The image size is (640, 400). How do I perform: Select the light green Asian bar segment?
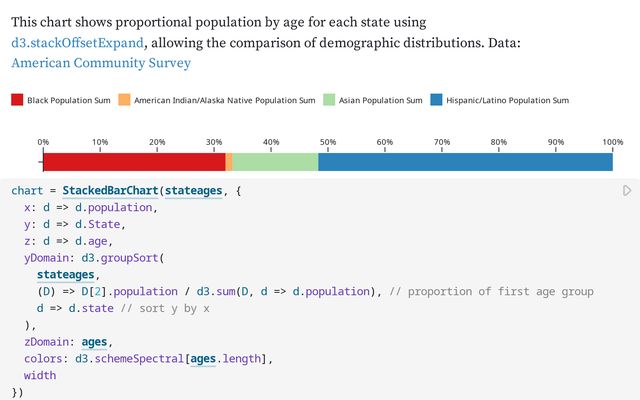point(275,162)
